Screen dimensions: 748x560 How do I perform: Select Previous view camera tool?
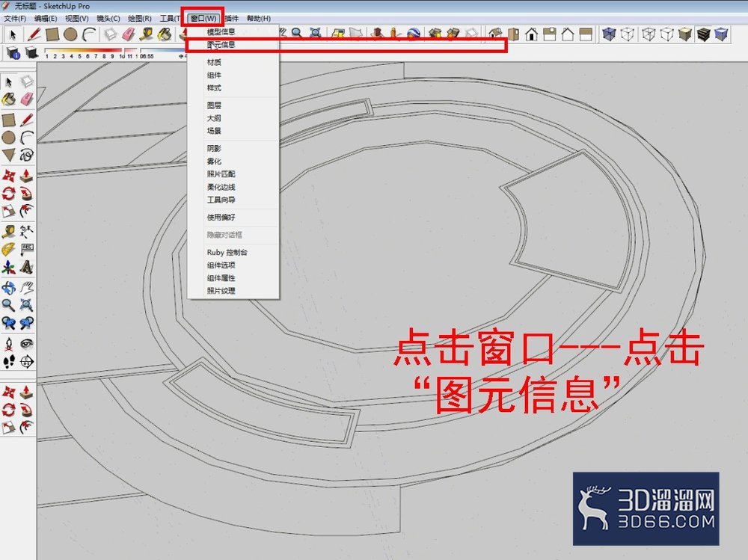8,323
